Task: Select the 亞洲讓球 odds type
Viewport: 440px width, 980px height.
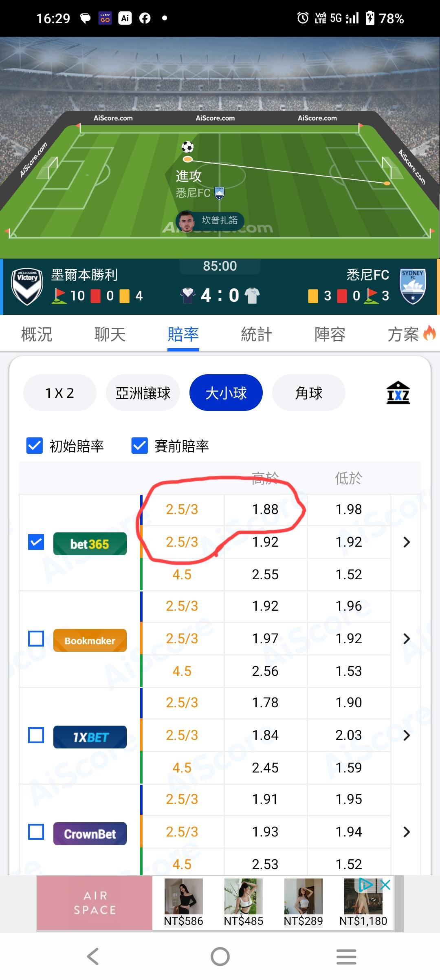Action: [143, 393]
